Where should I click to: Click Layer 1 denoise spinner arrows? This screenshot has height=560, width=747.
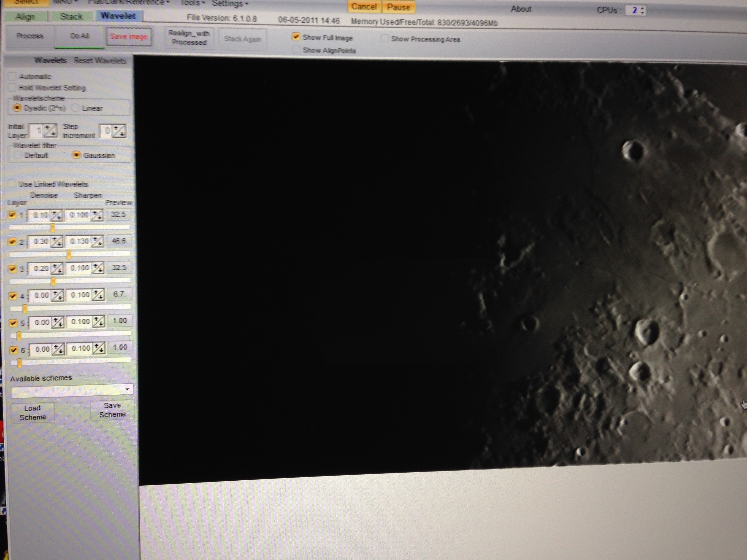coord(56,215)
